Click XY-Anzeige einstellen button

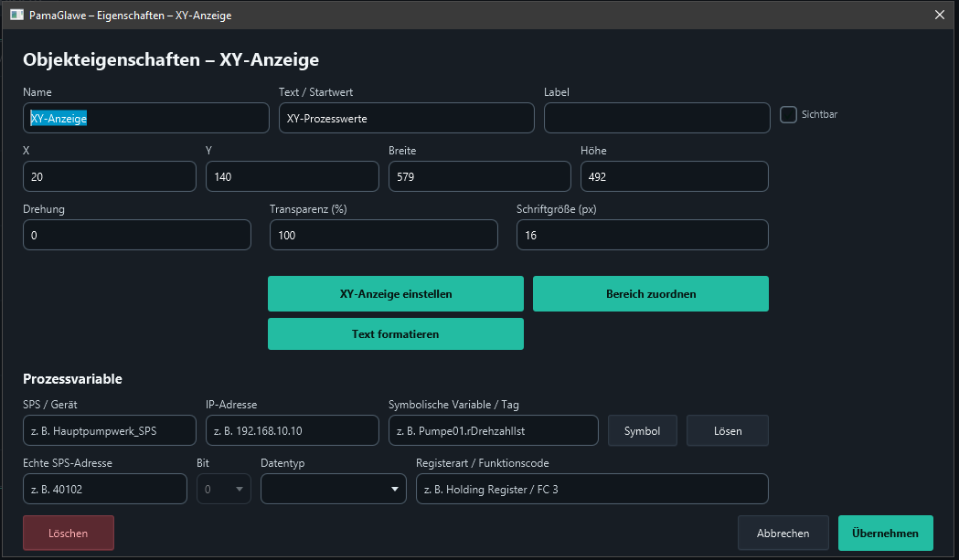coord(396,293)
